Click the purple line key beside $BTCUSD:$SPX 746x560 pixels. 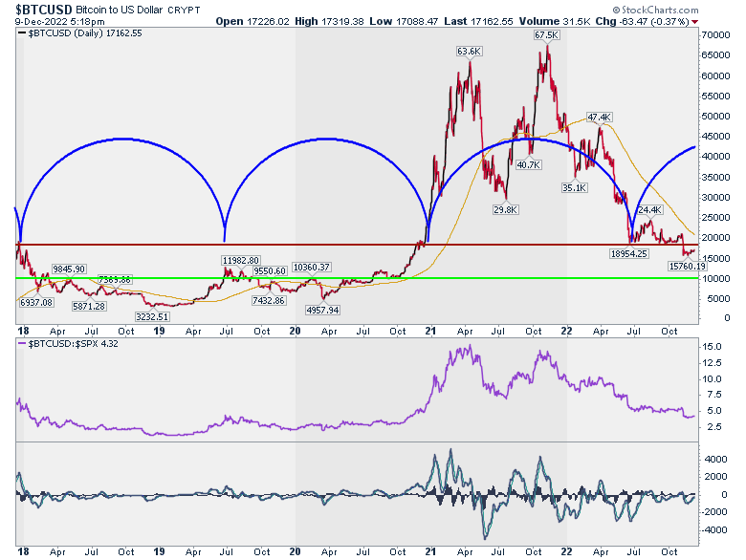[22, 343]
